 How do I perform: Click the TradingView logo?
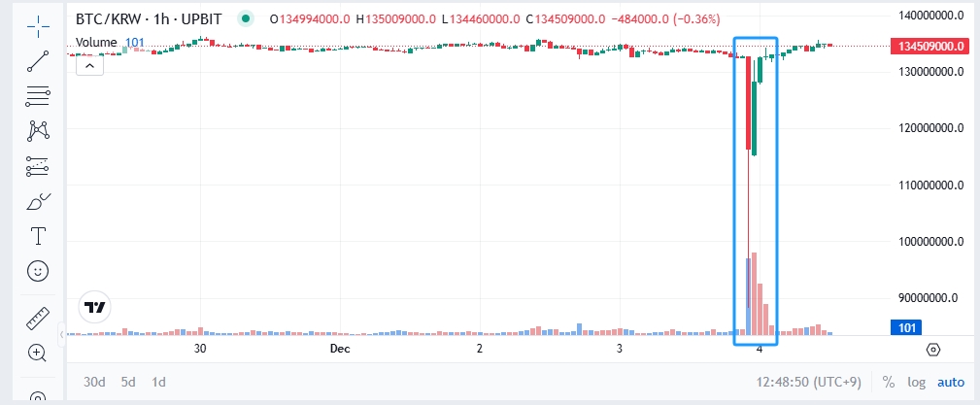(x=95, y=307)
